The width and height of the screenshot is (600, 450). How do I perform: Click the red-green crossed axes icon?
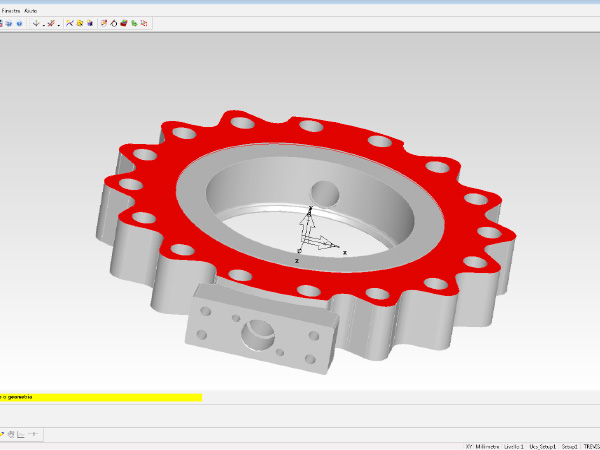50,22
